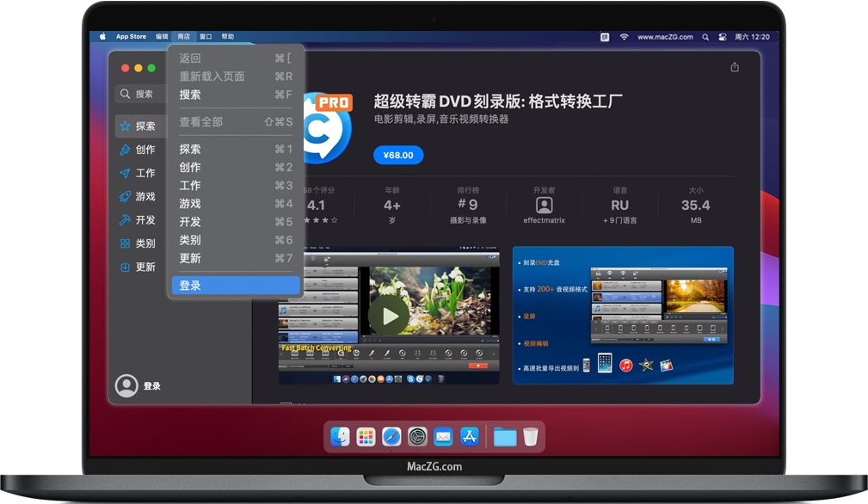This screenshot has height=504, width=868.
Task: Open the App Store menu in the menu bar
Action: [131, 36]
